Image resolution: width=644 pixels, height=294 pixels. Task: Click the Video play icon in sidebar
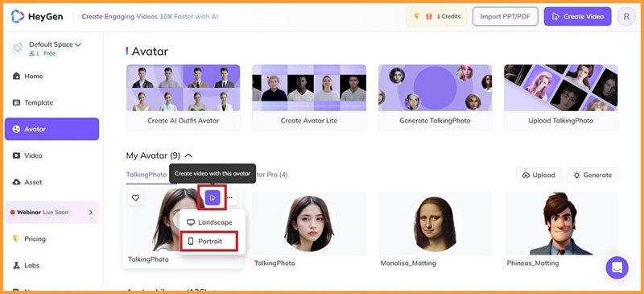pyautogui.click(x=16, y=155)
